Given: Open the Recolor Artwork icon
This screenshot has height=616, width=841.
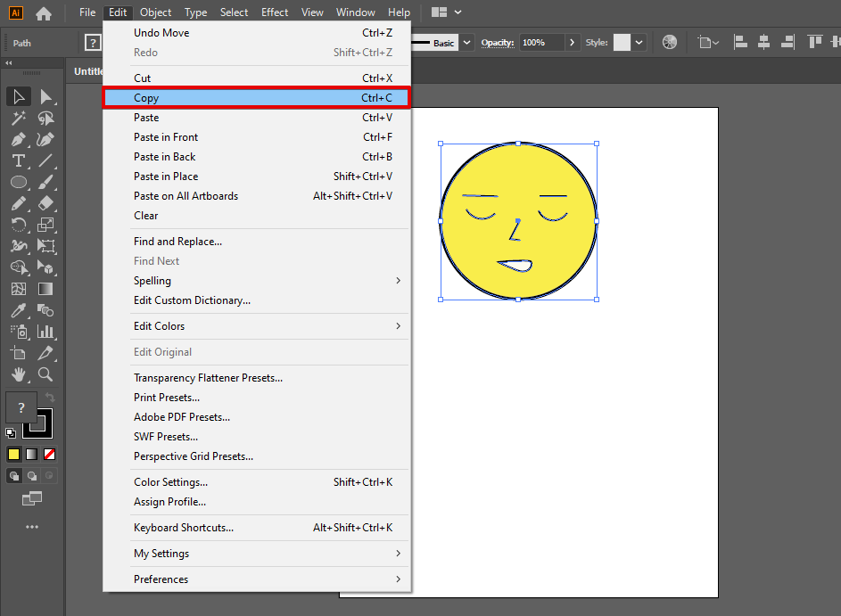Looking at the screenshot, I should tap(670, 42).
